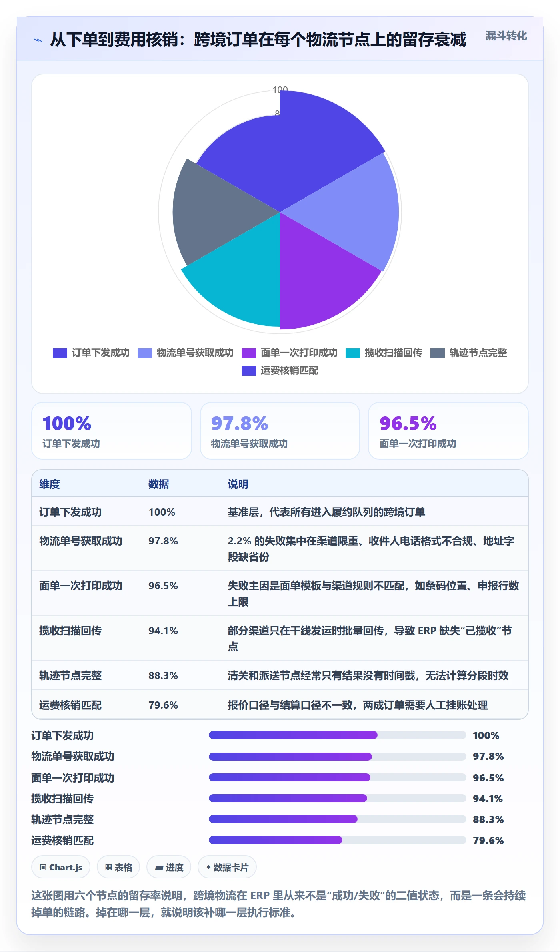This screenshot has height=952, width=560.
Task: Click the 说明 column header
Action: pos(238,484)
